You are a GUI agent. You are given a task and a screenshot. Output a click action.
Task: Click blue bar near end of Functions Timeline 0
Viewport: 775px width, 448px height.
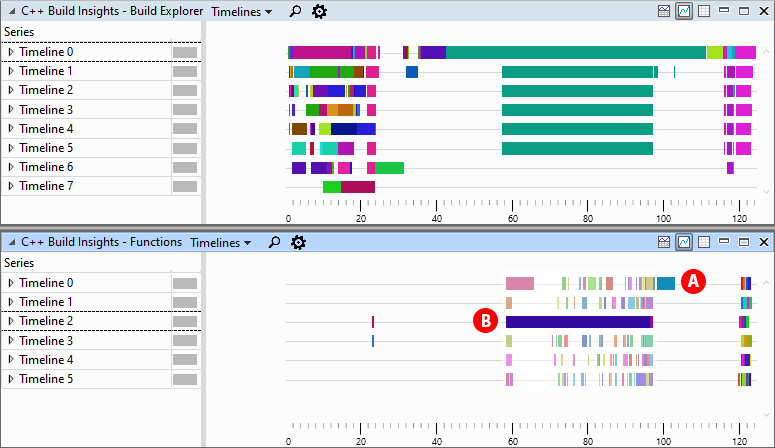(666, 283)
